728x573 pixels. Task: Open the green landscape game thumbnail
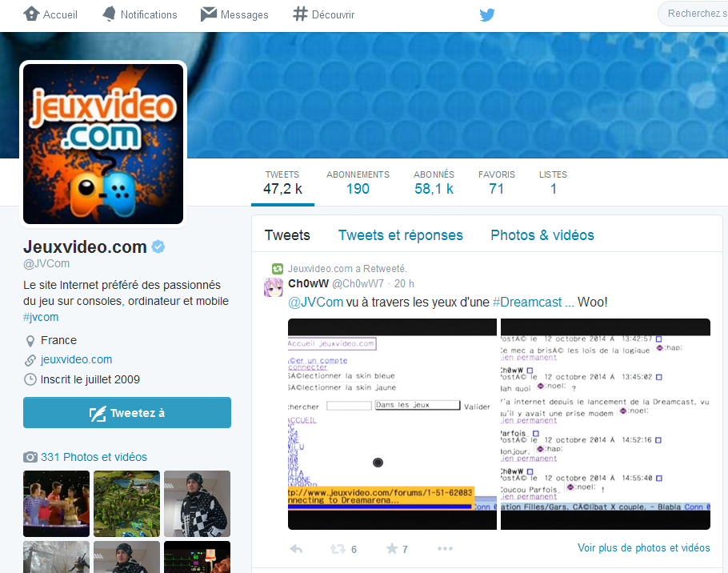pos(126,504)
